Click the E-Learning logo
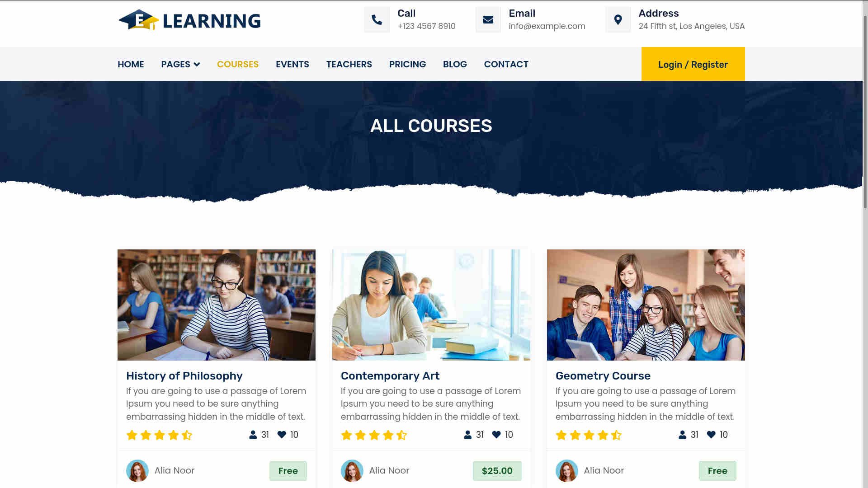Image resolution: width=868 pixels, height=488 pixels. 189,20
